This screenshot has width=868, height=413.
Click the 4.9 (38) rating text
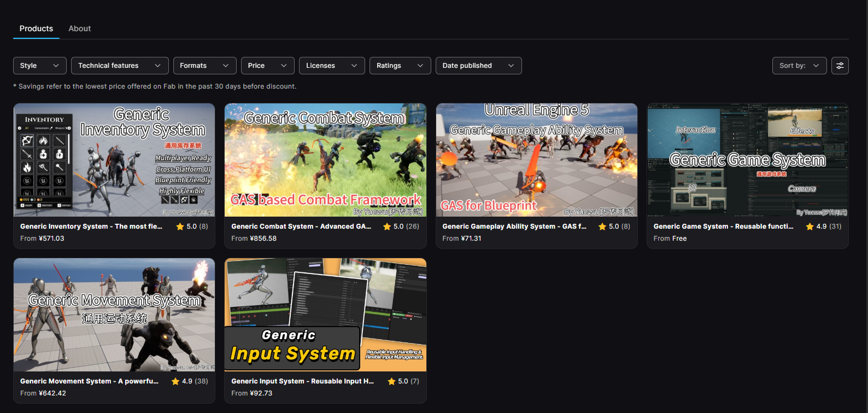[195, 381]
